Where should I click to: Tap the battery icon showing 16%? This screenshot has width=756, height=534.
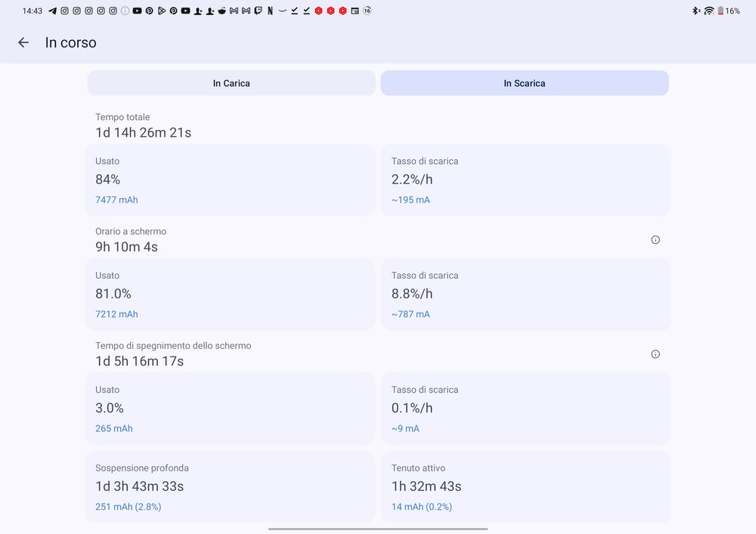(x=720, y=11)
